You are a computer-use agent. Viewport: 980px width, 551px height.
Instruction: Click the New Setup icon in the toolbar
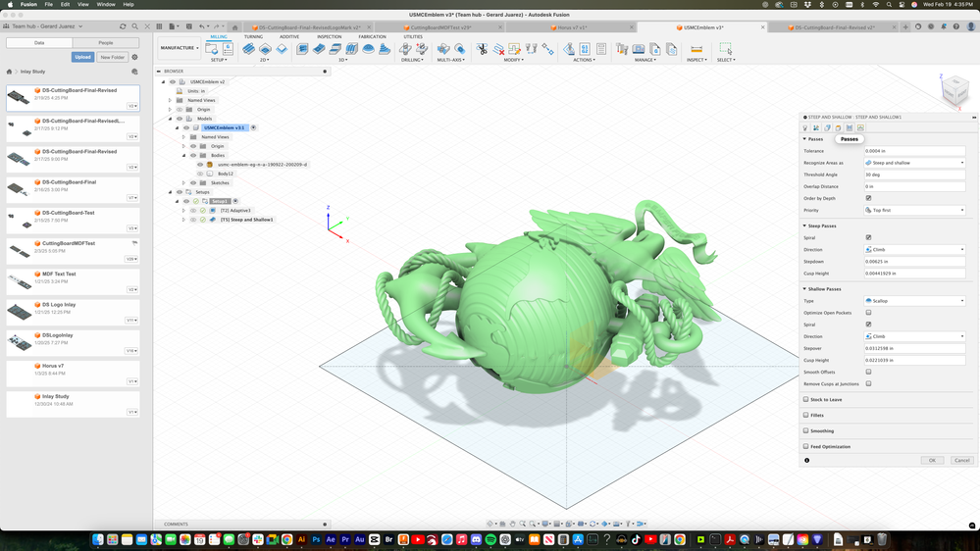click(211, 49)
